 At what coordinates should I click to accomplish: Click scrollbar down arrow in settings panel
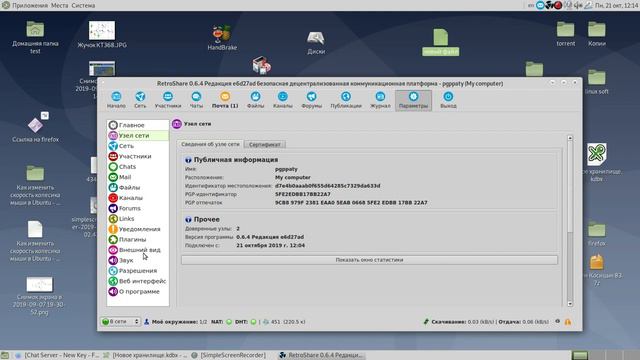(570, 304)
